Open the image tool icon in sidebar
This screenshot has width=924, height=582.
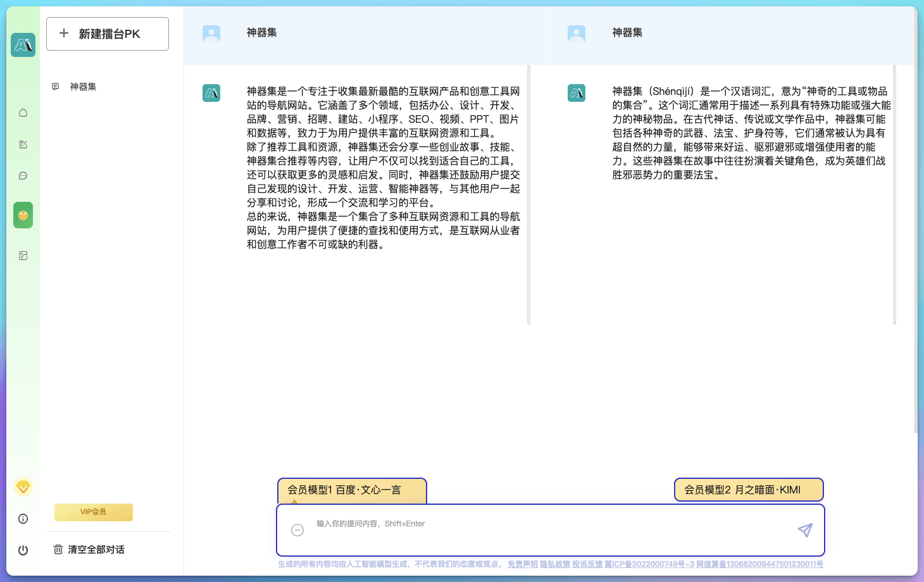[23, 256]
